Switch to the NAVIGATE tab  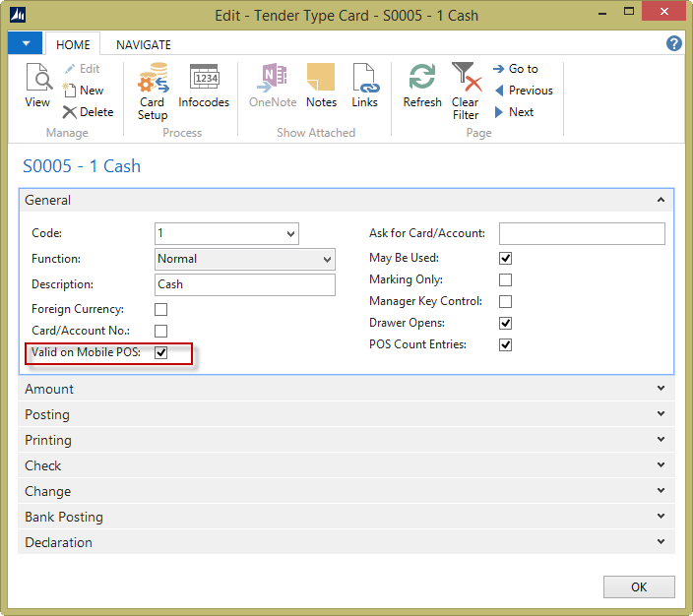click(144, 45)
